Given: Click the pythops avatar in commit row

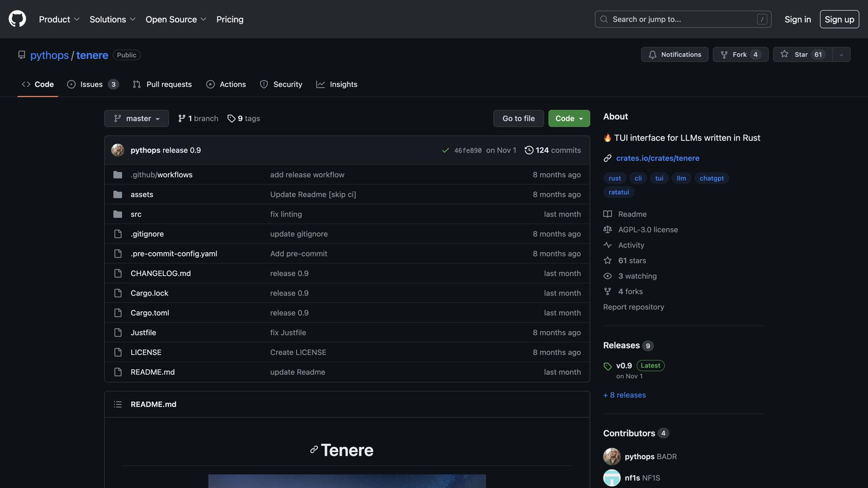Looking at the screenshot, I should 118,150.
